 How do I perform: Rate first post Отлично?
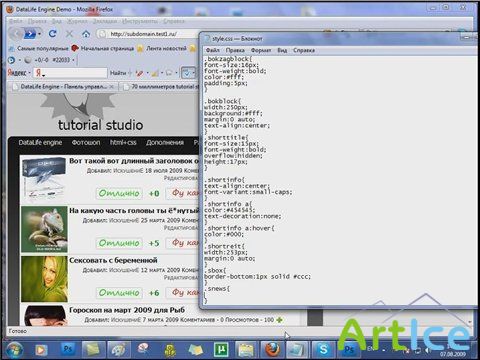pos(119,193)
